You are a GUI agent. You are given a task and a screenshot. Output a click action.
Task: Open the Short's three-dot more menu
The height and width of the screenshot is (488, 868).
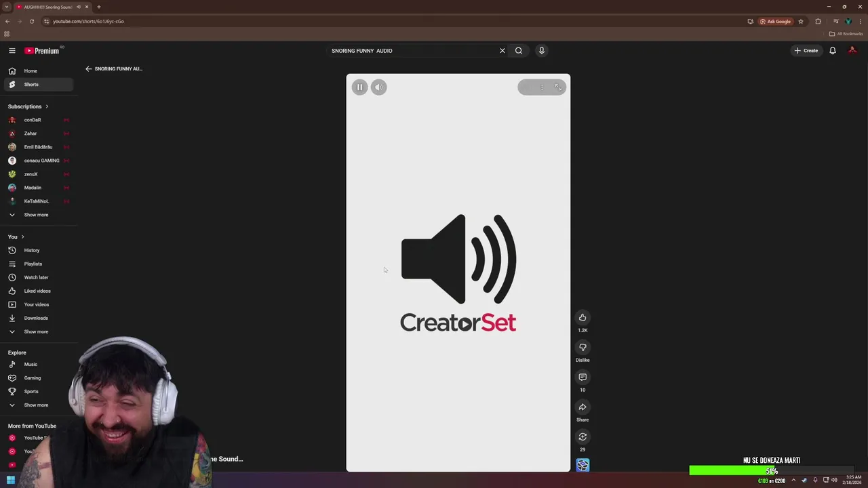(x=542, y=87)
